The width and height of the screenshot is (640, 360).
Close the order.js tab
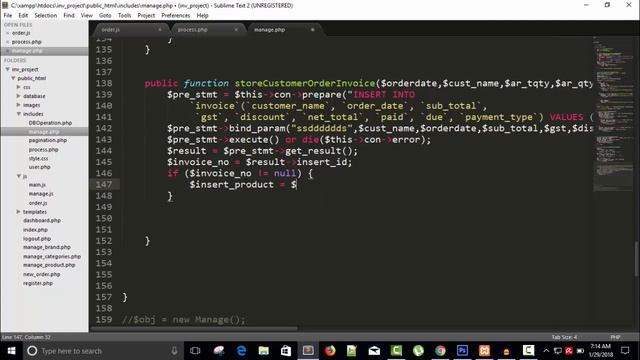(x=160, y=29)
